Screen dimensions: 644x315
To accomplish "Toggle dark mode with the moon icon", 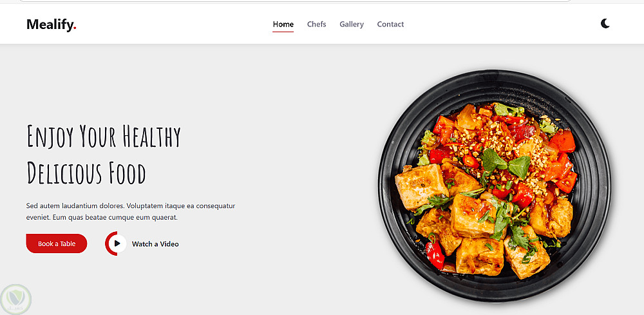I will (605, 23).
